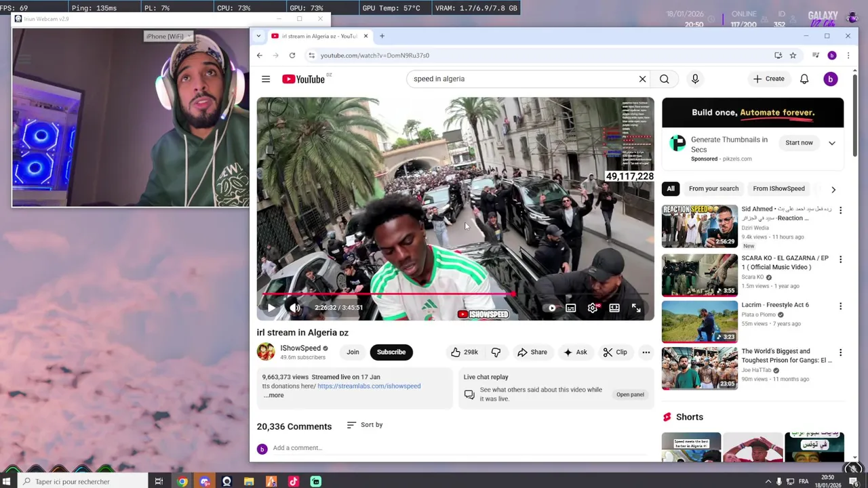Expand description with ...more
Screen dimensions: 868x488
(273, 395)
